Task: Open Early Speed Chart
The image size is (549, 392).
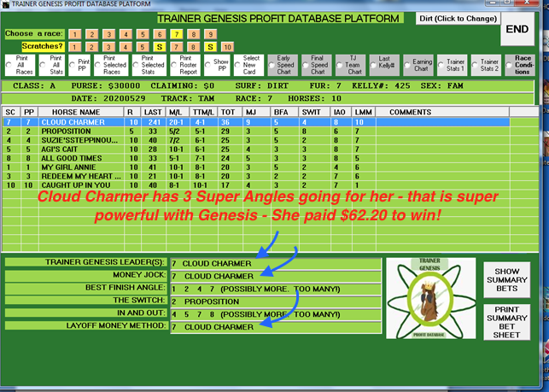Action: [283, 65]
